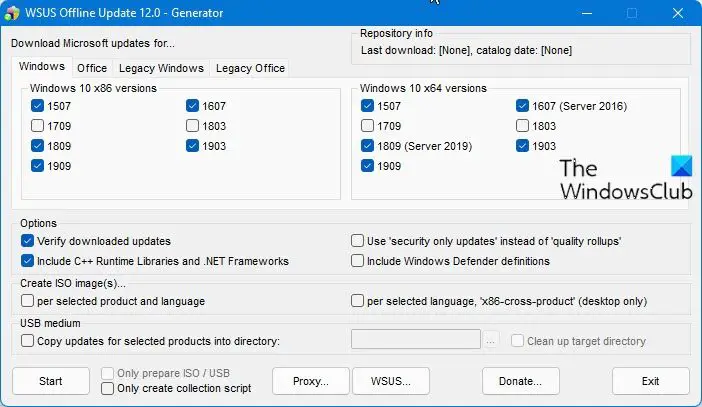
Task: Toggle Verify downloaded updates option
Action: point(27,241)
